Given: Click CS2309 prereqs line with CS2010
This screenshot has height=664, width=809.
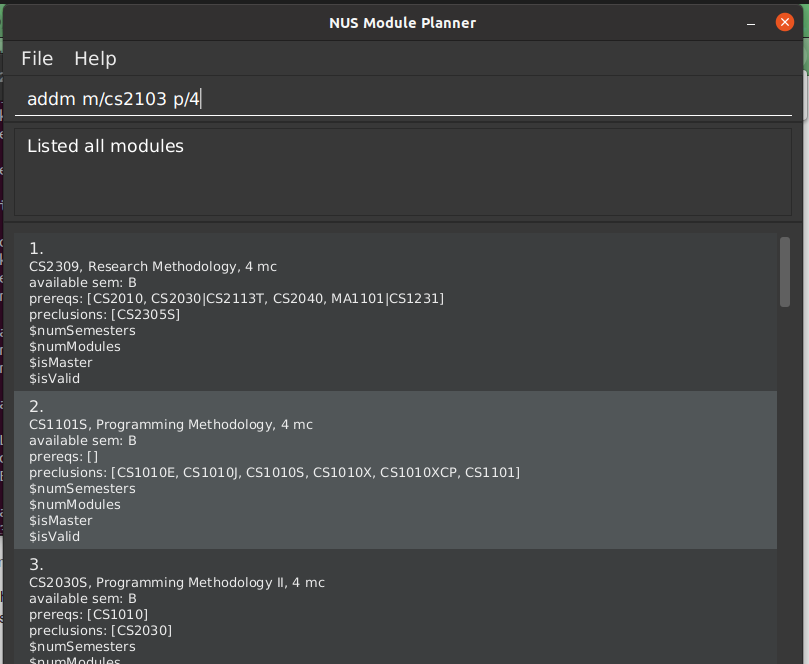Looking at the screenshot, I should pyautogui.click(x=236, y=299).
